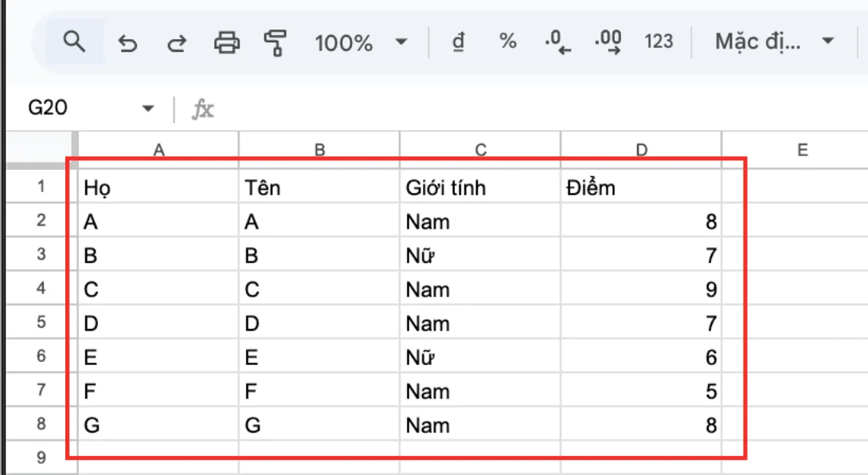Select column D header
Screen dimensions: 868x475
click(641, 150)
